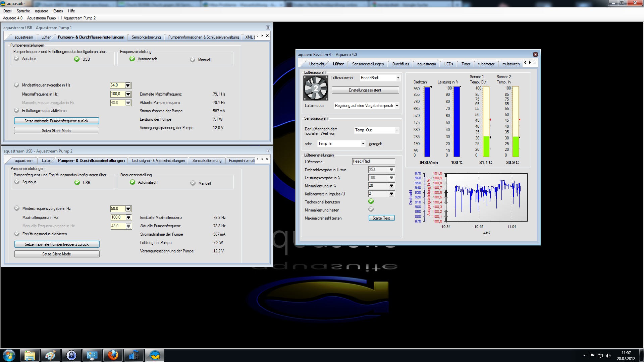Viewport: 644px width, 362px height.
Task: Click Starte Test button
Action: pyautogui.click(x=381, y=218)
